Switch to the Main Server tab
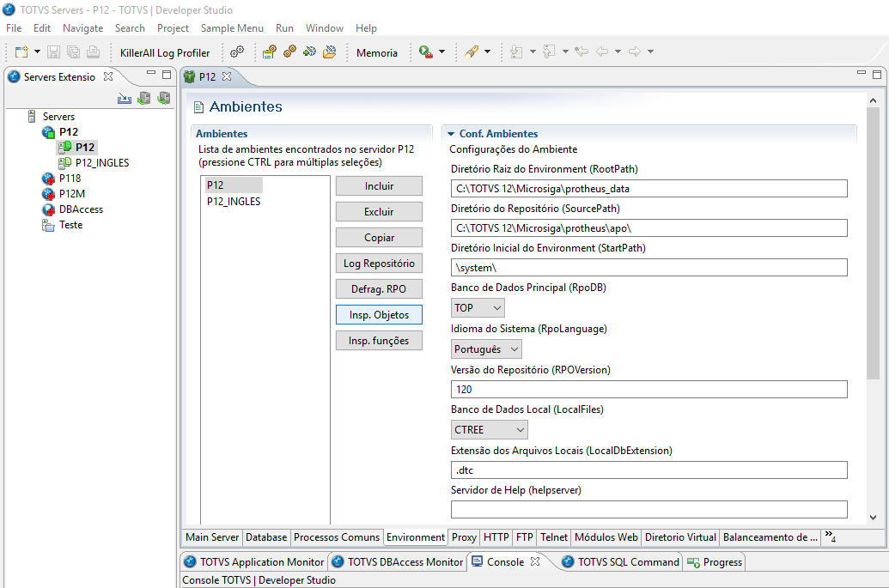This screenshot has height=588, width=889. 212,537
